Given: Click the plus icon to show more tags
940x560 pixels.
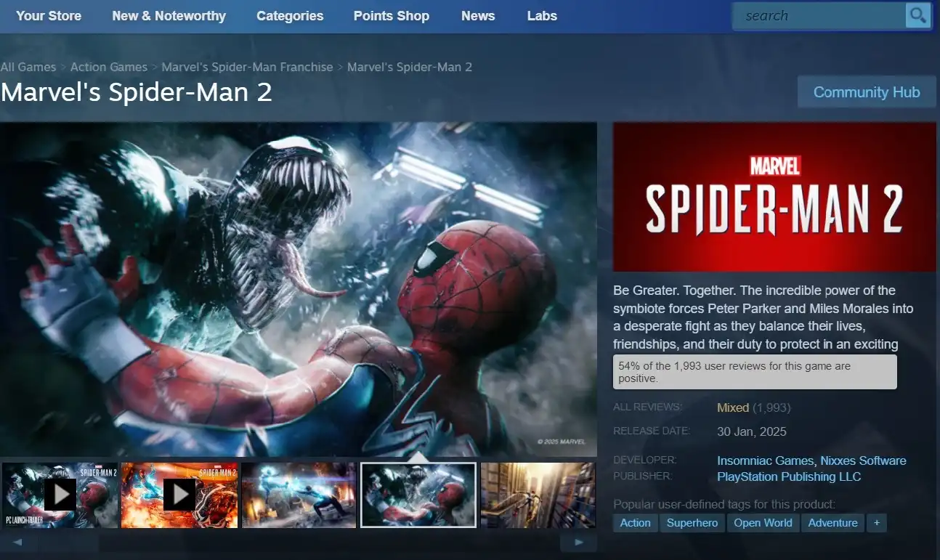Looking at the screenshot, I should (x=876, y=522).
